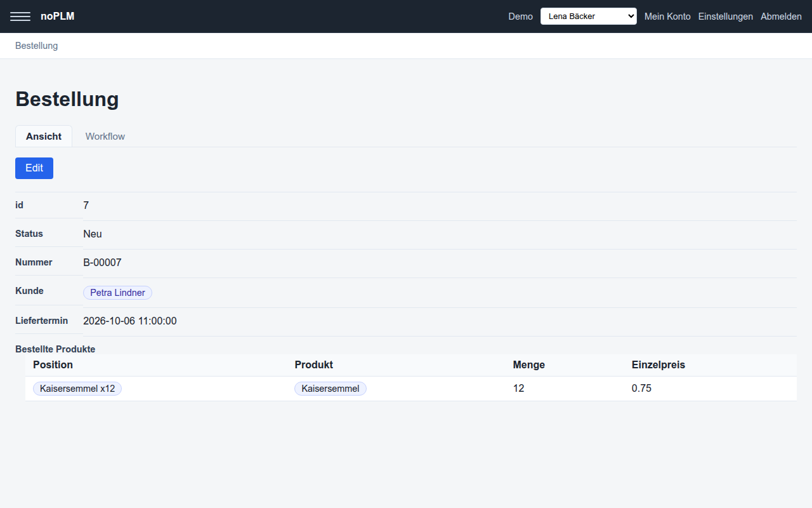Viewport: 812px width, 508px height.
Task: Select the Ansicht tab
Action: (44, 137)
